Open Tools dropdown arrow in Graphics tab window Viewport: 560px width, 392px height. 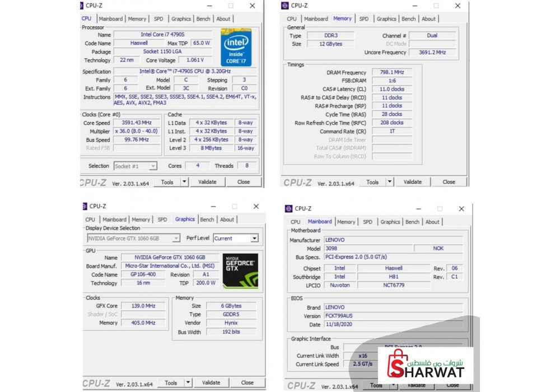pyautogui.click(x=188, y=382)
